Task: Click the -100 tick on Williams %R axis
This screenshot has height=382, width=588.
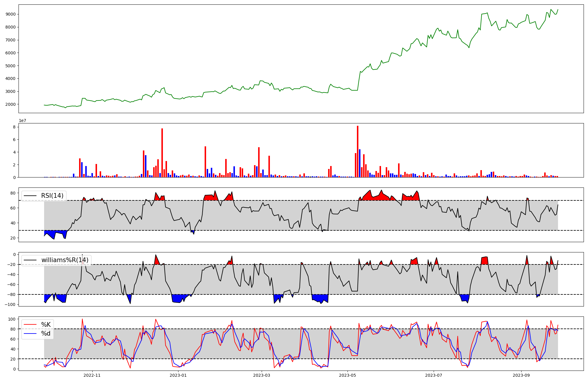Action: (10, 304)
